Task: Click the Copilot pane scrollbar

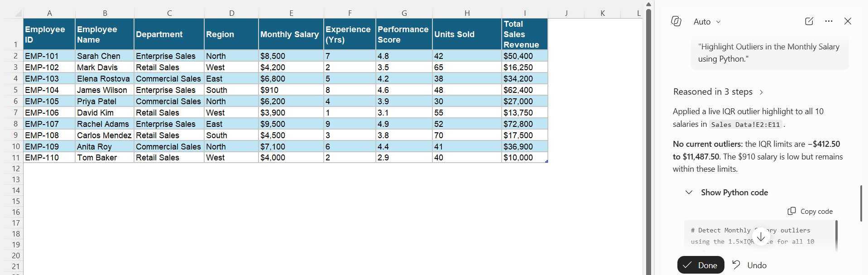Action: 861,203
